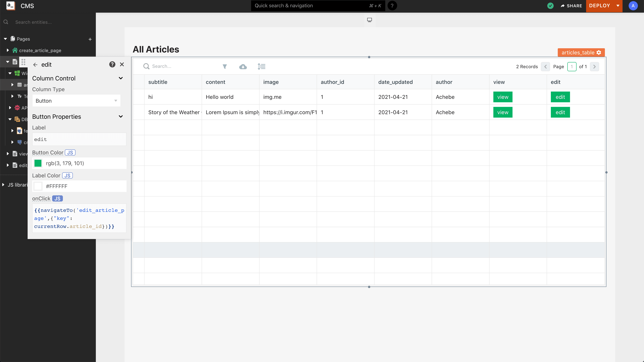Go back using arrow in edit pane

[x=35, y=65]
